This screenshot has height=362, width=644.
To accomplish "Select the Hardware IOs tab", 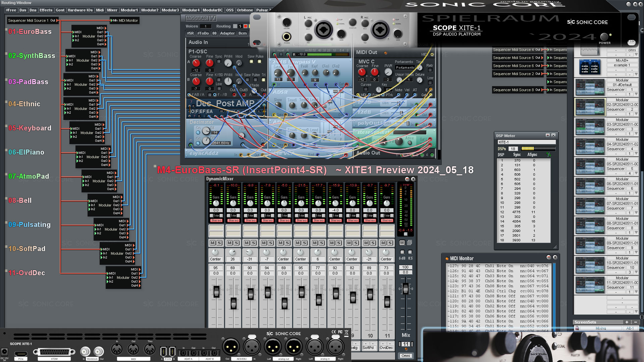I will coord(80,10).
